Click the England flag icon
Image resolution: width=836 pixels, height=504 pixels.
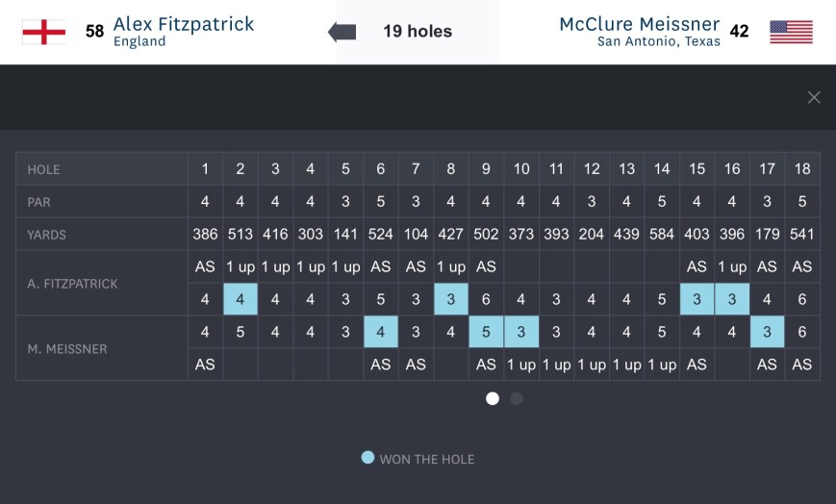pos(43,32)
